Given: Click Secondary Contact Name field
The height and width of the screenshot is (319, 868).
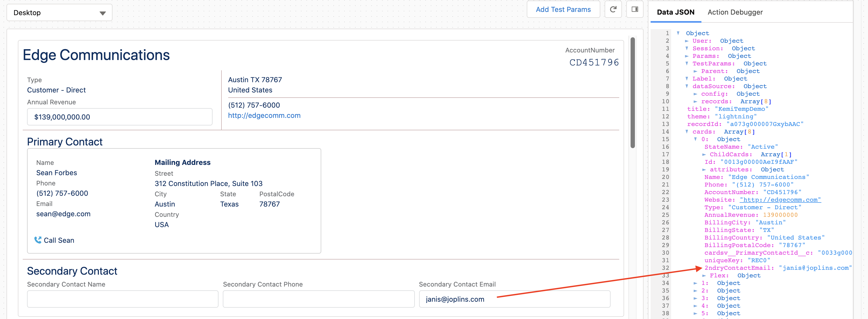Looking at the screenshot, I should pos(123,299).
